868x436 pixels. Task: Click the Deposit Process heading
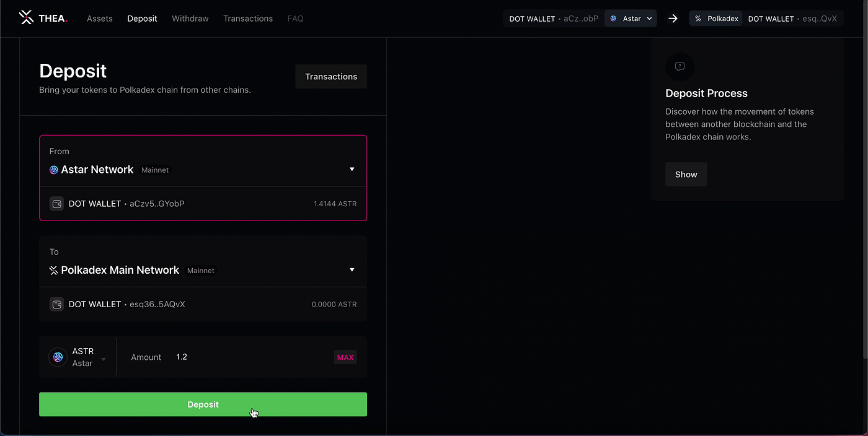706,94
